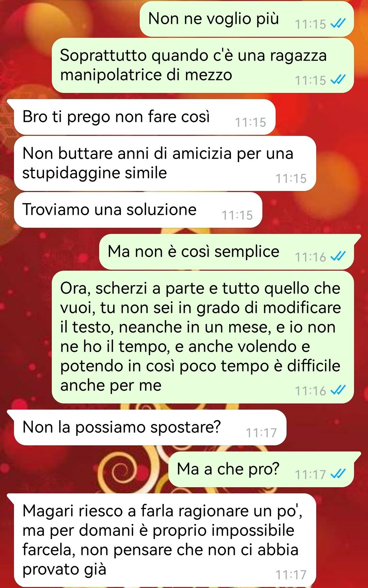This screenshot has height=588, width=368.
Task: Select the 'Soprattutto quando c'è una ragazza' message
Action: pos(203,65)
